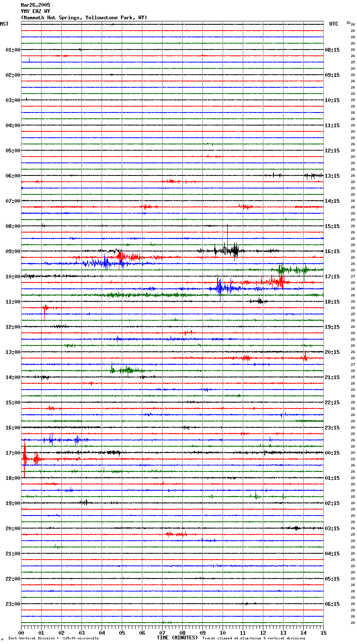Click the bottom axis minute tick label 10
This screenshot has height=644, width=357.
pyautogui.click(x=223, y=633)
